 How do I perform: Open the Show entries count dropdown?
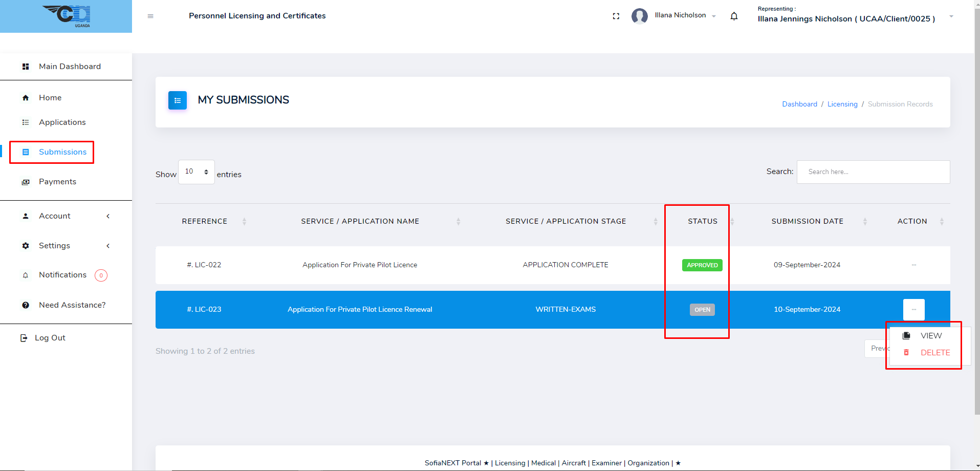click(x=196, y=172)
